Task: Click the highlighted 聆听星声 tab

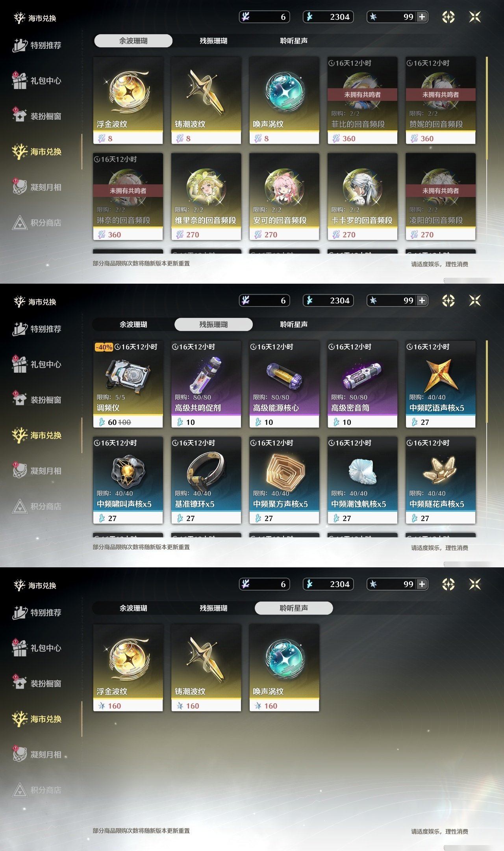Action: (294, 608)
